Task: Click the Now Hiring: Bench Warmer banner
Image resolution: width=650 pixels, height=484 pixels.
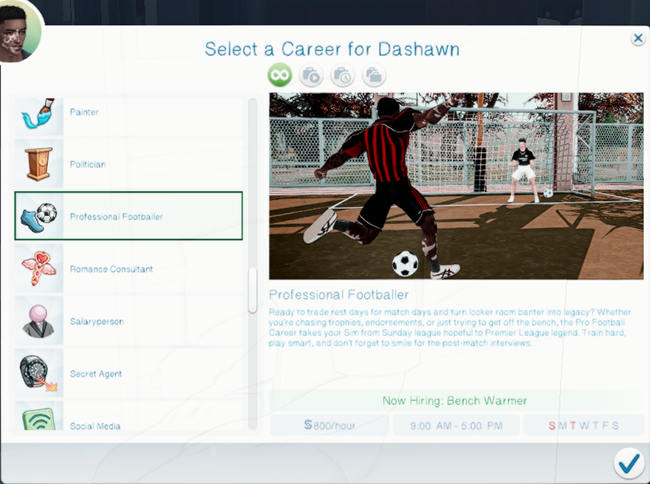Action: (x=454, y=401)
